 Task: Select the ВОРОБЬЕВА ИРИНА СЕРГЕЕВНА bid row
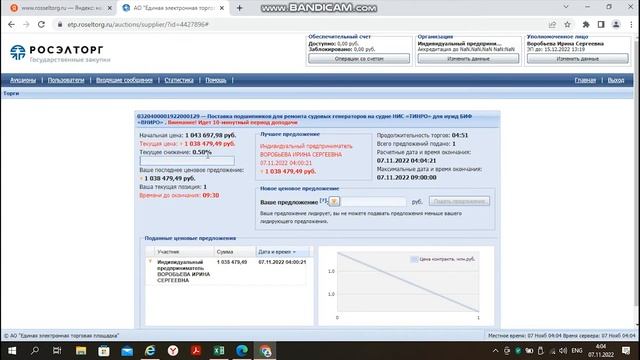[227, 271]
